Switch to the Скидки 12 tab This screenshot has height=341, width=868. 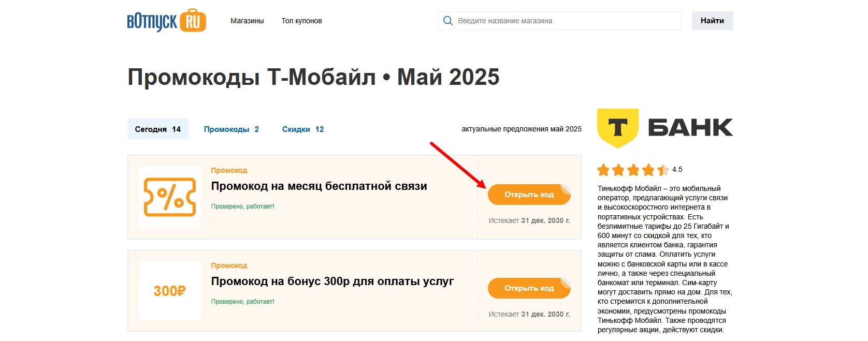(303, 129)
